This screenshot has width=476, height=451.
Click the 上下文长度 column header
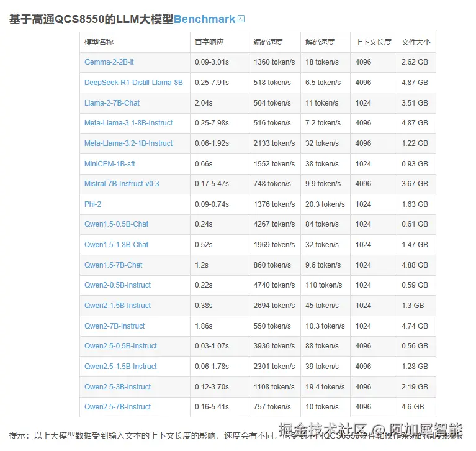(374, 42)
